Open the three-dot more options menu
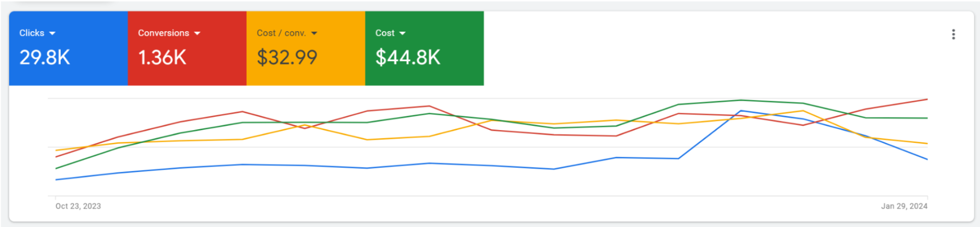 coord(953,34)
